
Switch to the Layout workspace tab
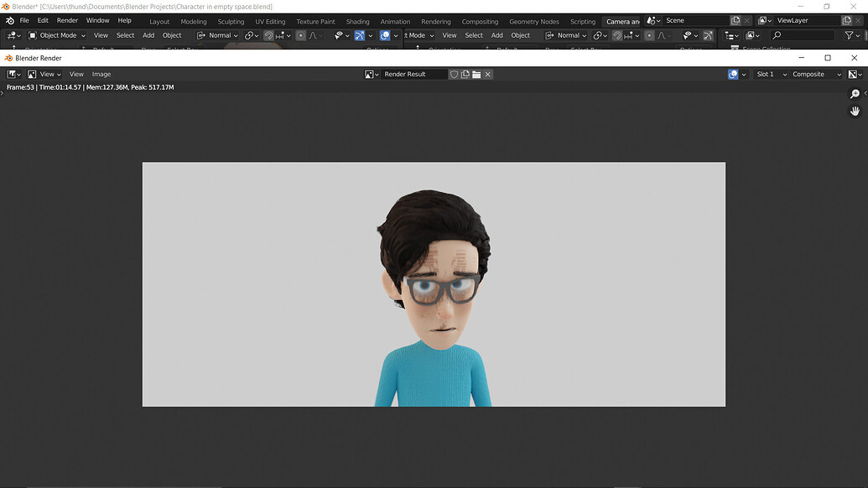[159, 22]
